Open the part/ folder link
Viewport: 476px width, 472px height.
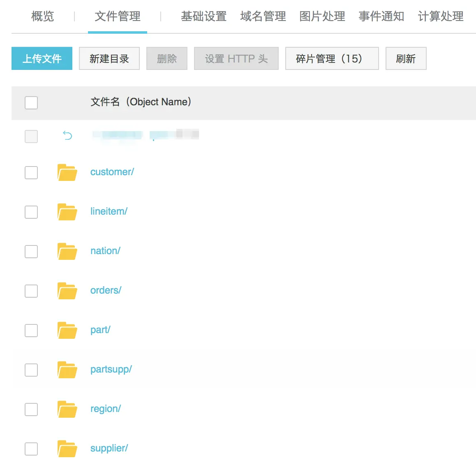coord(100,330)
